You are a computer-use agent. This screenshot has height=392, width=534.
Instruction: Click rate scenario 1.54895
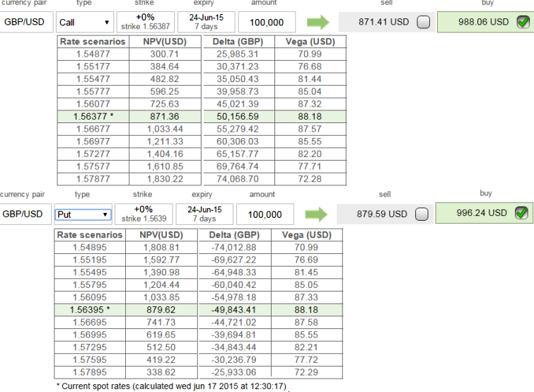point(90,248)
